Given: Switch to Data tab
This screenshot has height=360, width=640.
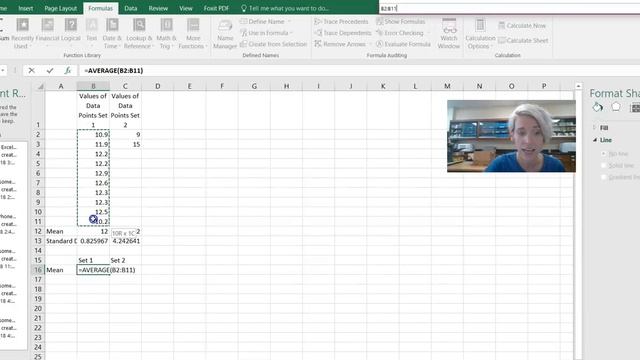Looking at the screenshot, I should point(131,8).
